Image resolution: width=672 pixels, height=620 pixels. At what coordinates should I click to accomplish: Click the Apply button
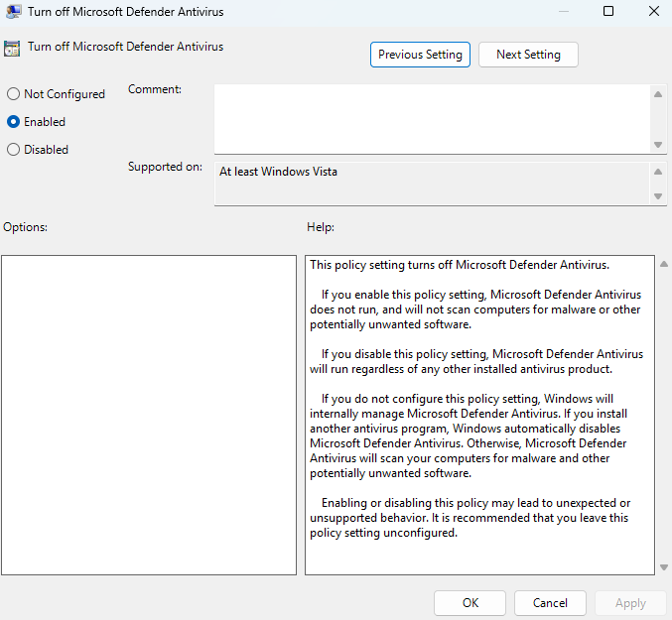click(630, 603)
